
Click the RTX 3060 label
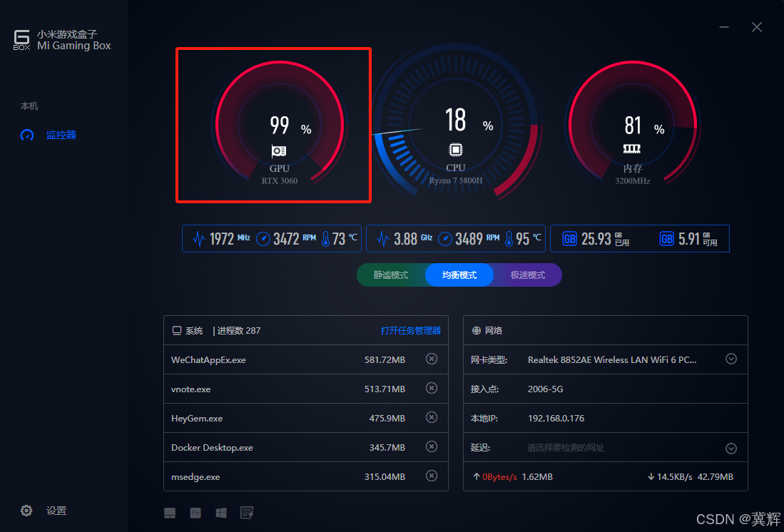coord(280,181)
